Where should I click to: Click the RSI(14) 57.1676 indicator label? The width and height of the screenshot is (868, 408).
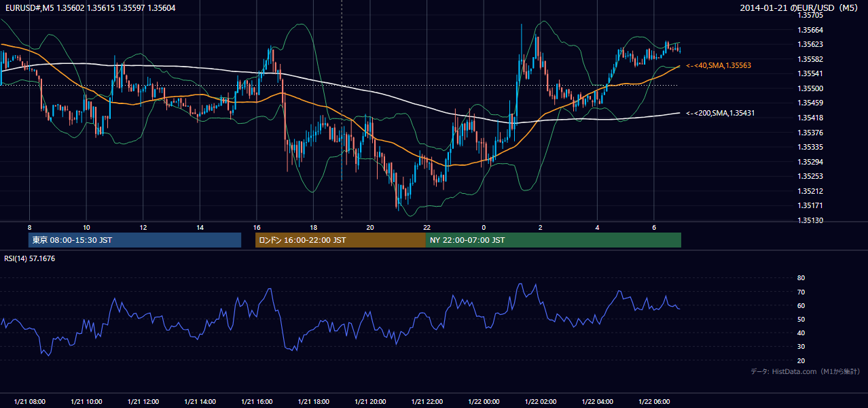[30, 258]
